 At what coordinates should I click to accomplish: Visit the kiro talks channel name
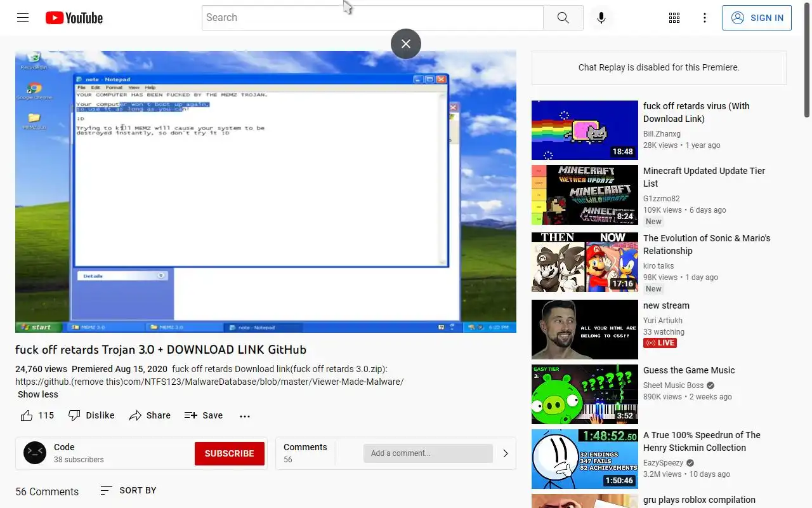tap(658, 266)
